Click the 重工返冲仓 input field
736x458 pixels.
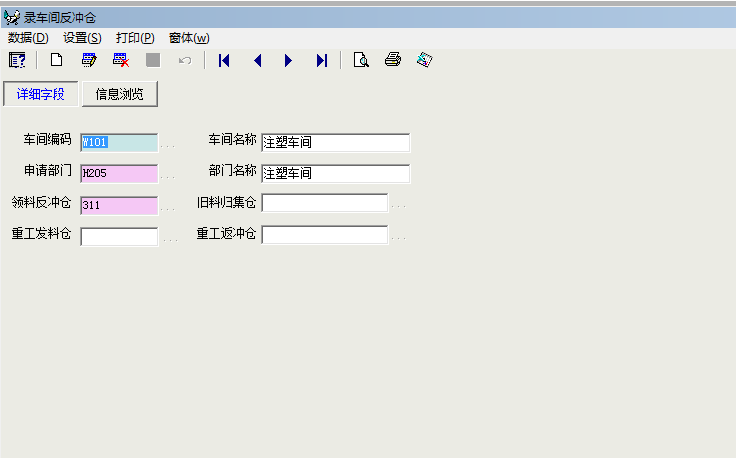pyautogui.click(x=324, y=235)
